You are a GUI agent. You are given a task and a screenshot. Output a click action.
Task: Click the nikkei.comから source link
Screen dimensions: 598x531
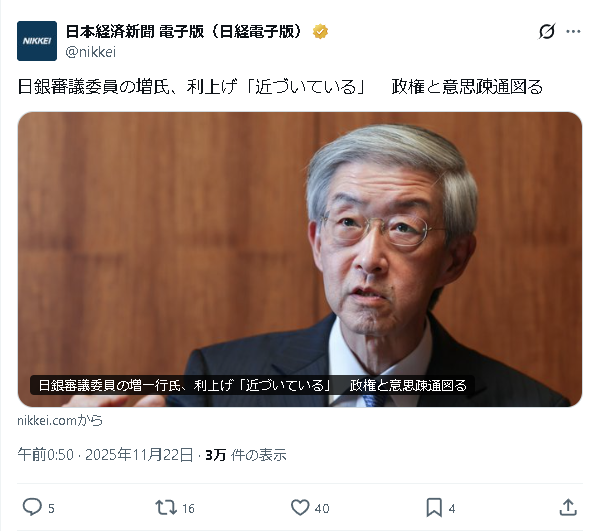tap(60, 420)
